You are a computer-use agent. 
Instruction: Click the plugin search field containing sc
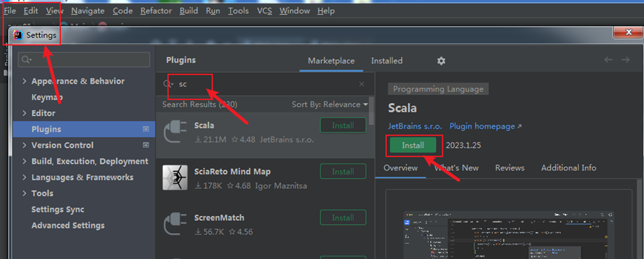point(265,84)
